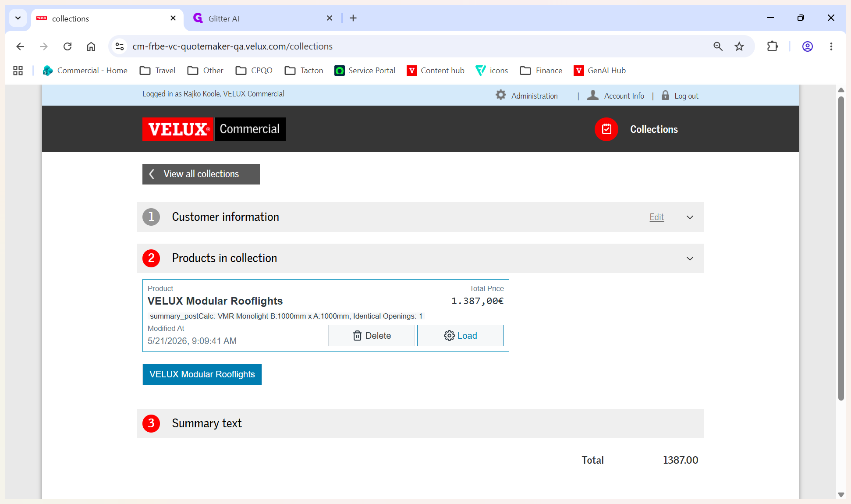Click the Products in collection header title
The height and width of the screenshot is (504, 851).
click(224, 258)
